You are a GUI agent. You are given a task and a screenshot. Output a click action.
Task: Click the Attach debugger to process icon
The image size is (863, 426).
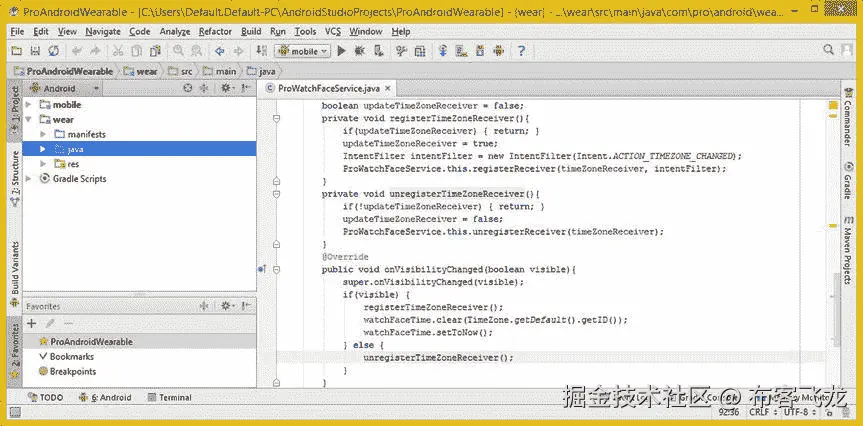click(x=378, y=51)
